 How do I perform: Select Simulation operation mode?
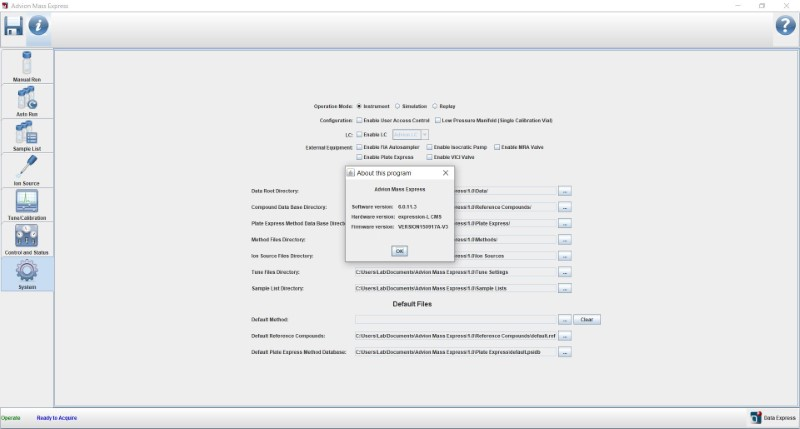[398, 106]
